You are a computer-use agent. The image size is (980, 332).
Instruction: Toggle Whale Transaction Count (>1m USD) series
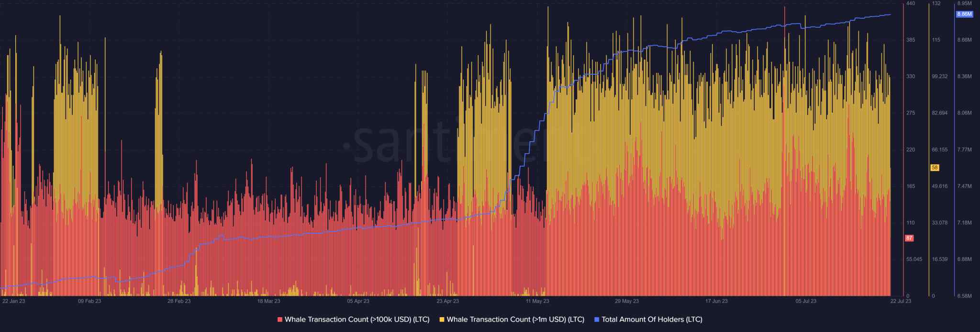pyautogui.click(x=515, y=320)
